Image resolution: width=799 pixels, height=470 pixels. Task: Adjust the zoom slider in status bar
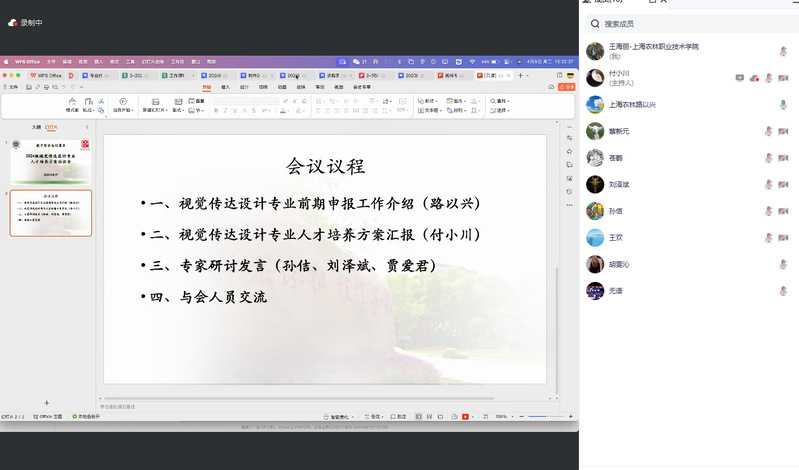click(x=546, y=416)
